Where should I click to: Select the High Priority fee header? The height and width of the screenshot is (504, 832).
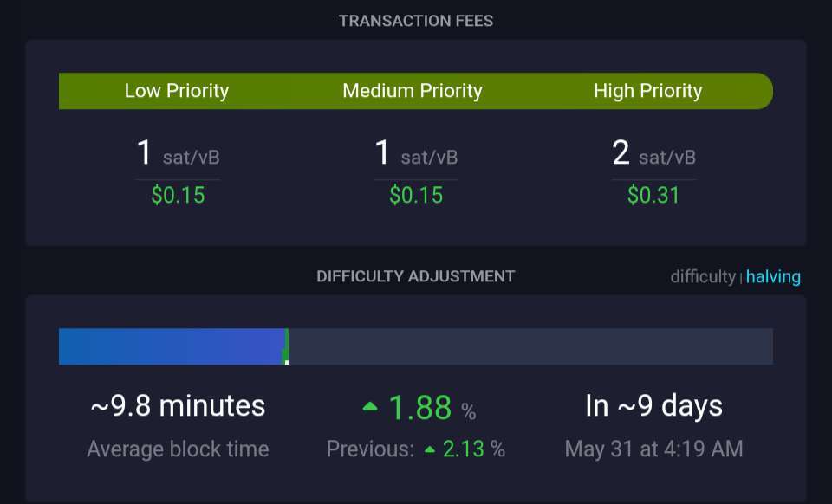pos(648,91)
